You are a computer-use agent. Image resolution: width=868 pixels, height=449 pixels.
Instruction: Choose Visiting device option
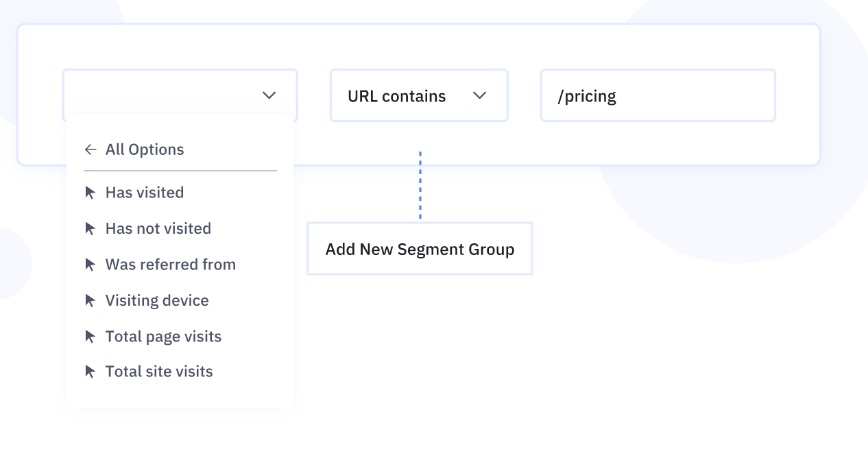point(157,300)
